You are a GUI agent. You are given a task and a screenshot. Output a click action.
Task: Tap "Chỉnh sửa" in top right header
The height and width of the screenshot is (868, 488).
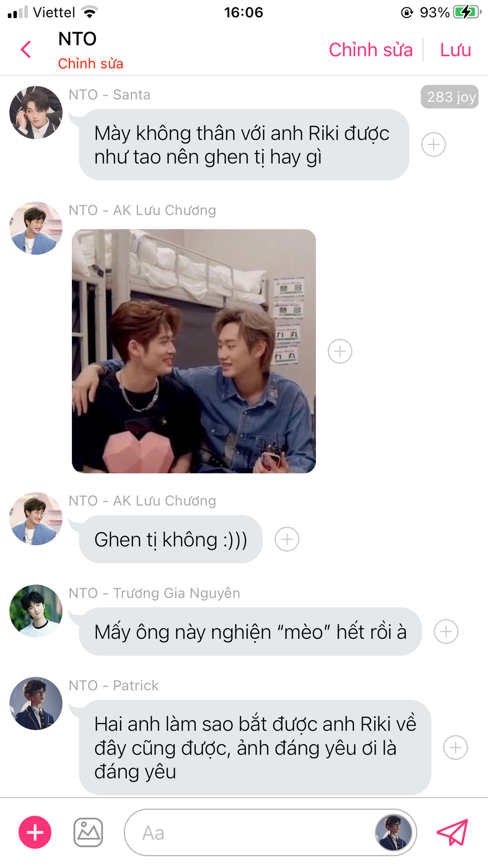click(x=371, y=50)
